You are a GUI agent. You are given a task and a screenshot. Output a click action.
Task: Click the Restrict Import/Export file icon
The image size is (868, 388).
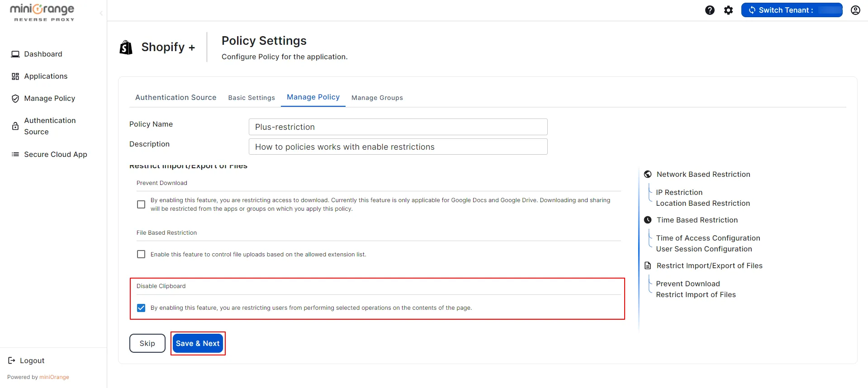pyautogui.click(x=648, y=265)
